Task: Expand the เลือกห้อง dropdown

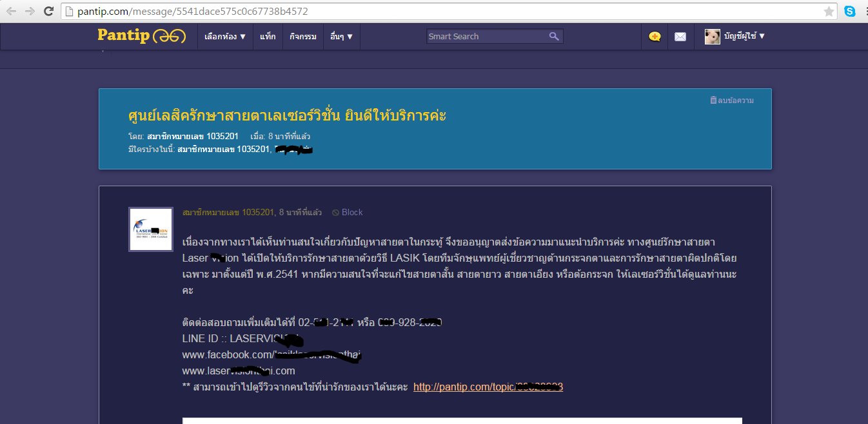Action: coord(225,37)
